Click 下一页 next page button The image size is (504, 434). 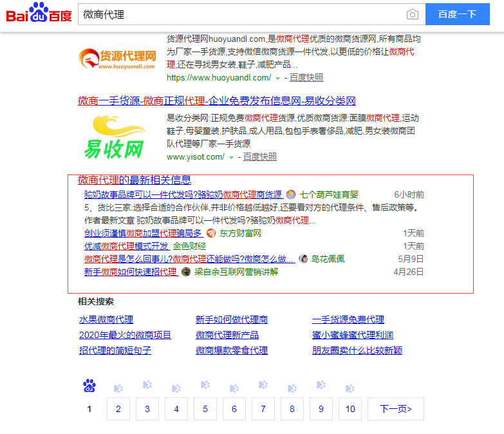pyautogui.click(x=395, y=409)
